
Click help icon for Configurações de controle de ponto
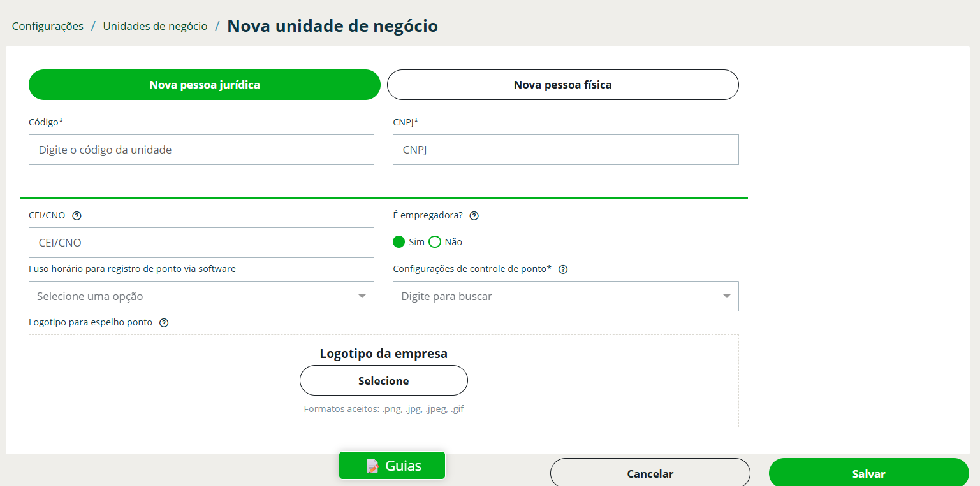tap(563, 269)
